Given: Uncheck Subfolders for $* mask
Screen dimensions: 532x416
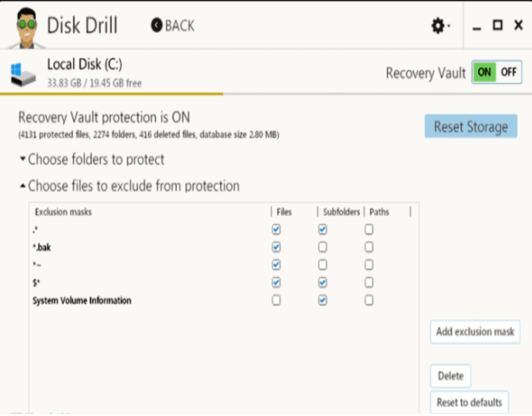Looking at the screenshot, I should (x=323, y=283).
